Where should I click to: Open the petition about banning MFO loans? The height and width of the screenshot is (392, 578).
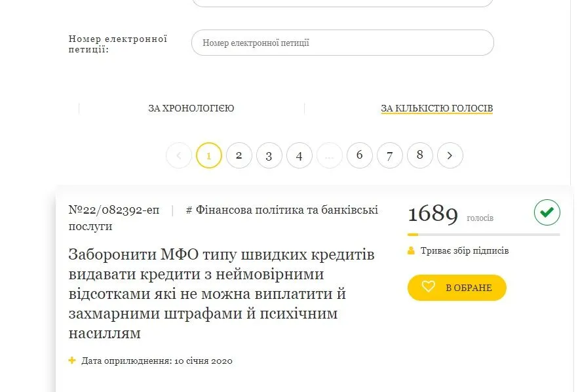point(222,294)
